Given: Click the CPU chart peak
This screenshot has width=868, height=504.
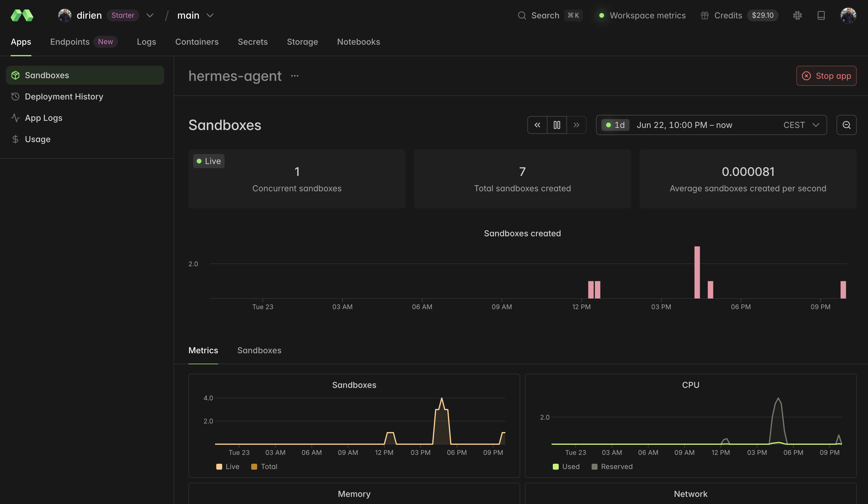Looking at the screenshot, I should [x=778, y=399].
